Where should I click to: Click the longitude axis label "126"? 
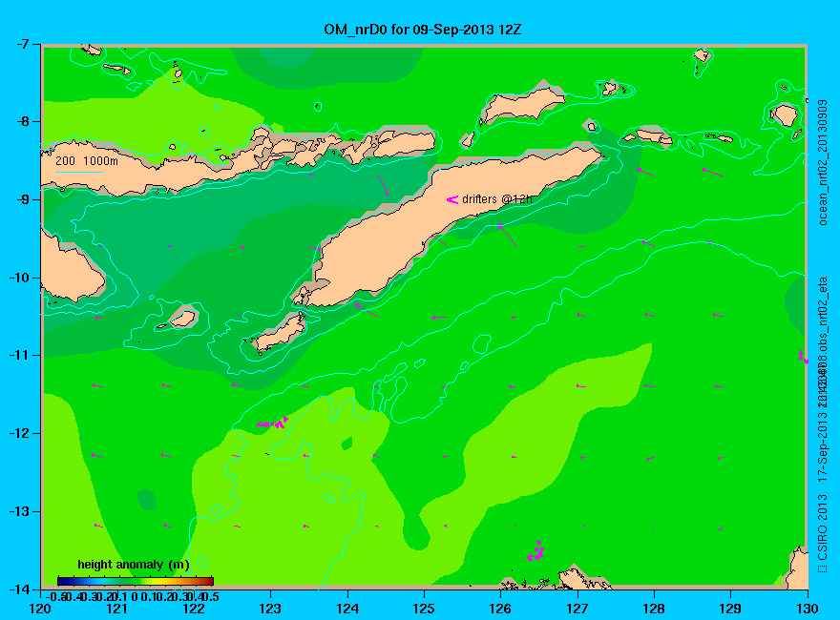click(x=500, y=609)
